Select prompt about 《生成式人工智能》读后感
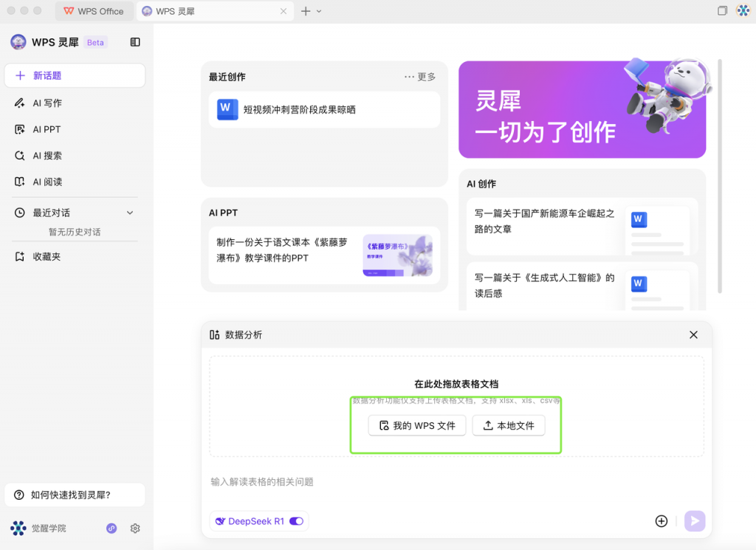This screenshot has height=550, width=756. 582,286
